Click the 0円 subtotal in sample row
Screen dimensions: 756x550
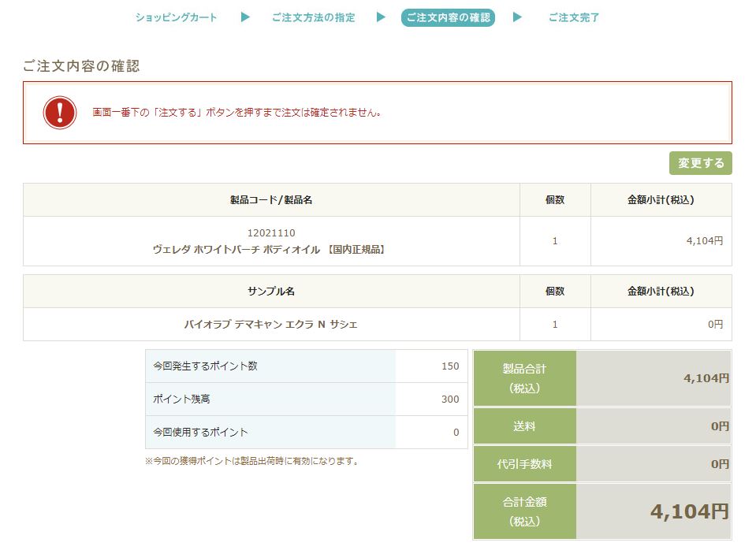716,325
